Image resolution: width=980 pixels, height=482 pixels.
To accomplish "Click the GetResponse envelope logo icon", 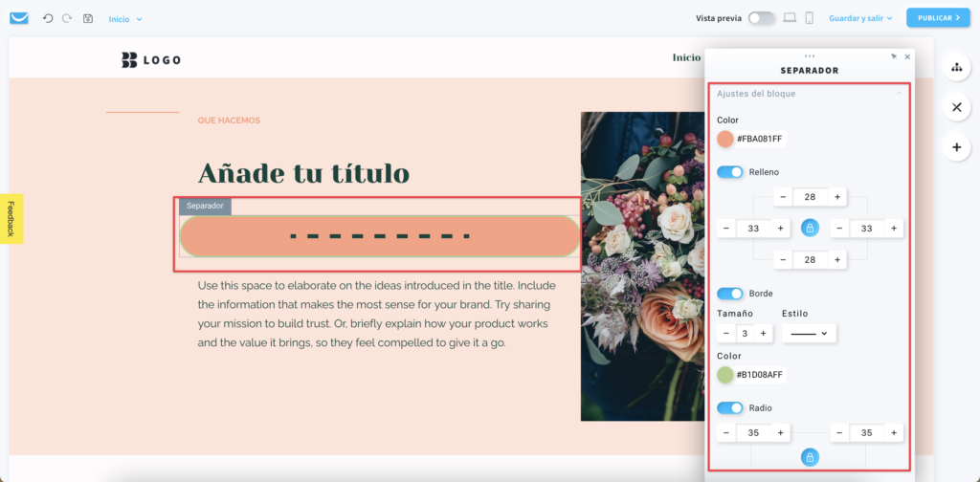I will coord(19,18).
